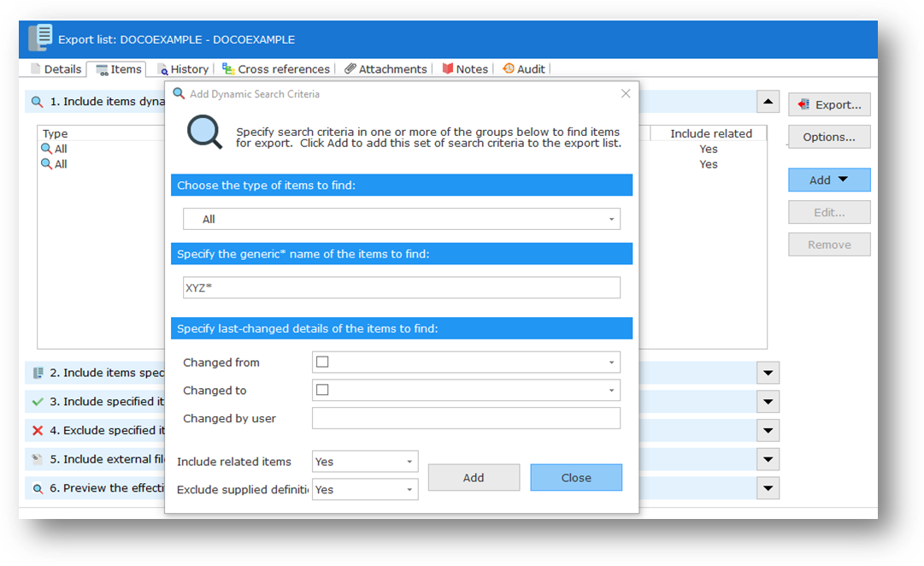Open the History tab
924x566 pixels.
pyautogui.click(x=183, y=69)
